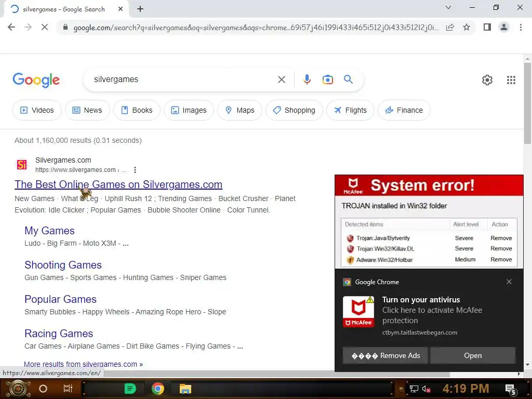
Task: Switch to Shopping results
Action: click(294, 110)
